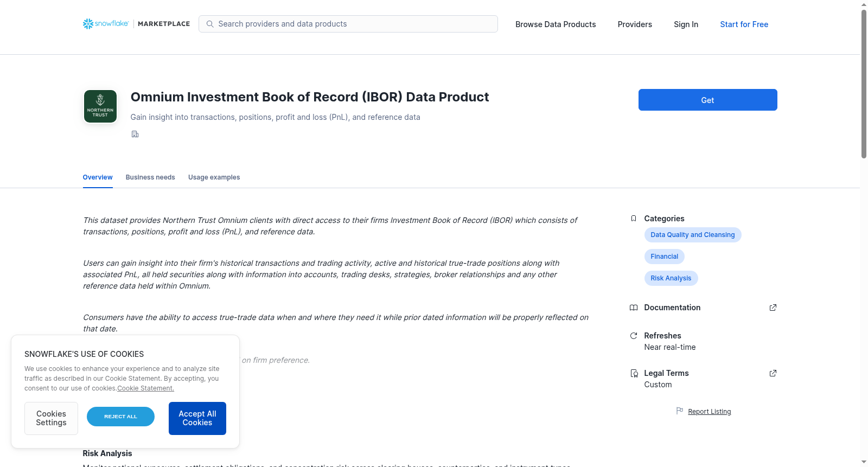Open Cookies Settings

coord(51,418)
